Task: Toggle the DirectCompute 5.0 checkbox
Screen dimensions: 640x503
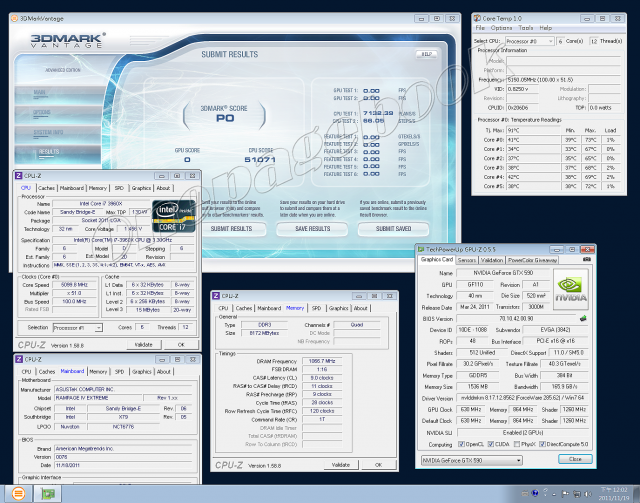Action: click(542, 444)
